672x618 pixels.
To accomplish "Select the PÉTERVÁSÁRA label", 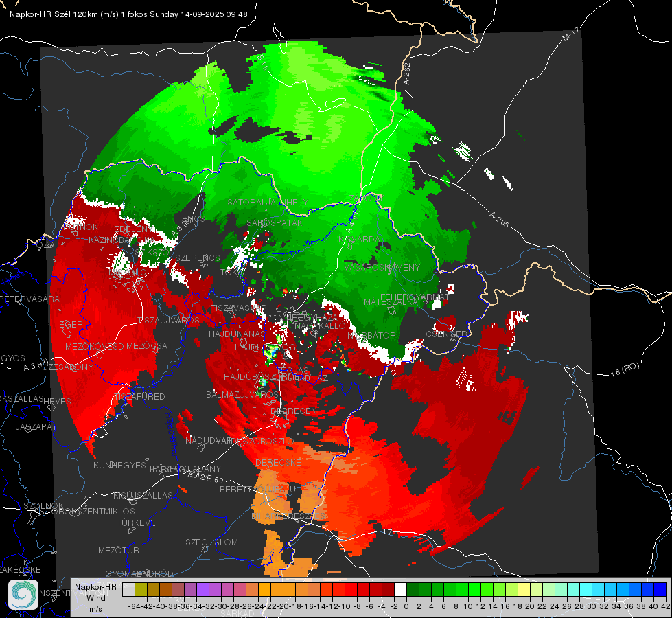I will 30,299.
